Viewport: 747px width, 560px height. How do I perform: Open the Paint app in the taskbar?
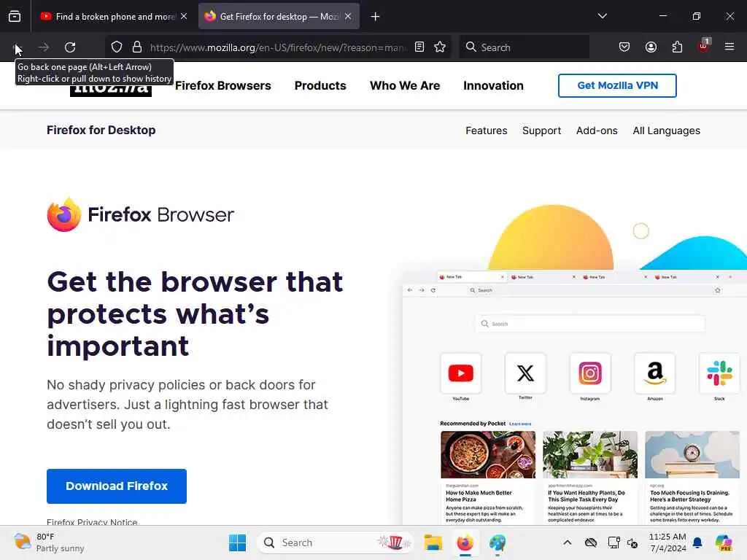(498, 542)
